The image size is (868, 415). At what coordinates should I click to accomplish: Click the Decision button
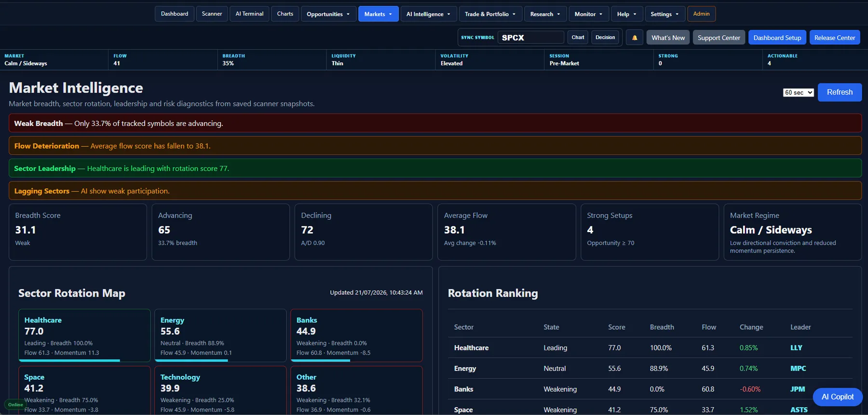click(x=605, y=37)
